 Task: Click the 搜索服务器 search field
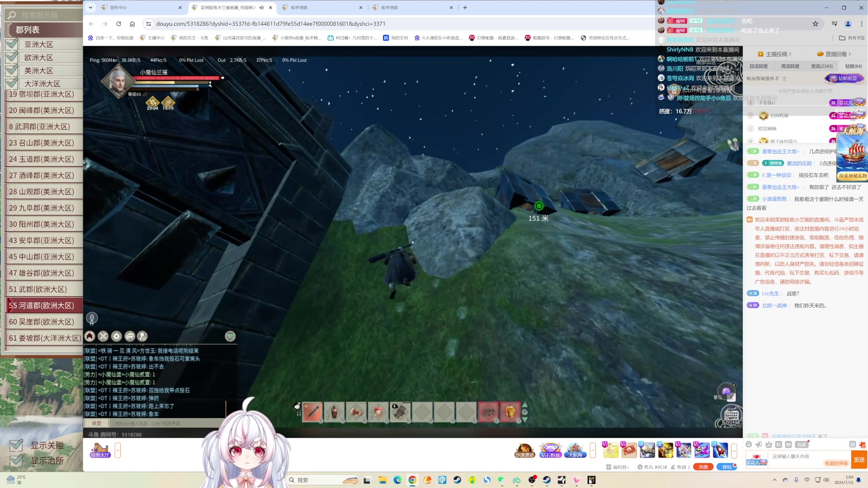pos(44,15)
